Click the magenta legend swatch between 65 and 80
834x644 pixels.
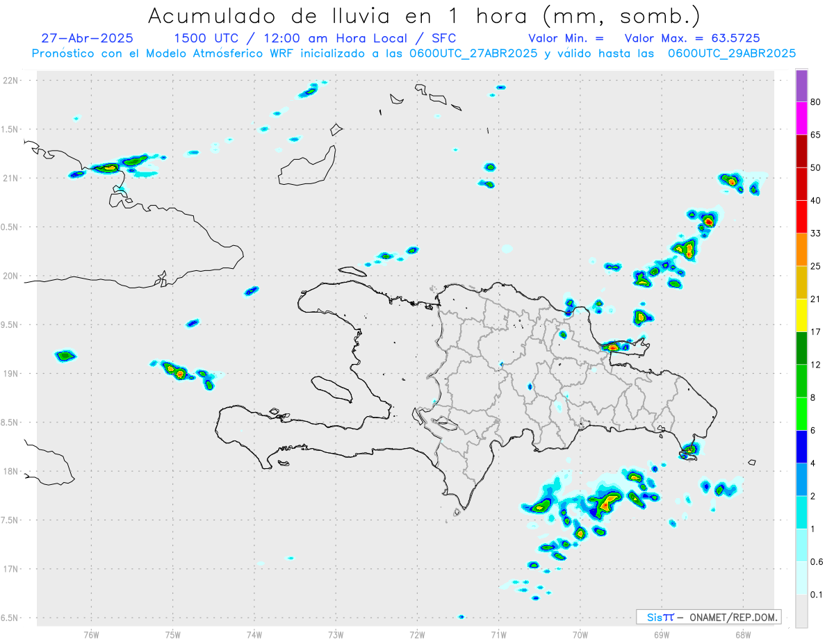click(x=801, y=119)
